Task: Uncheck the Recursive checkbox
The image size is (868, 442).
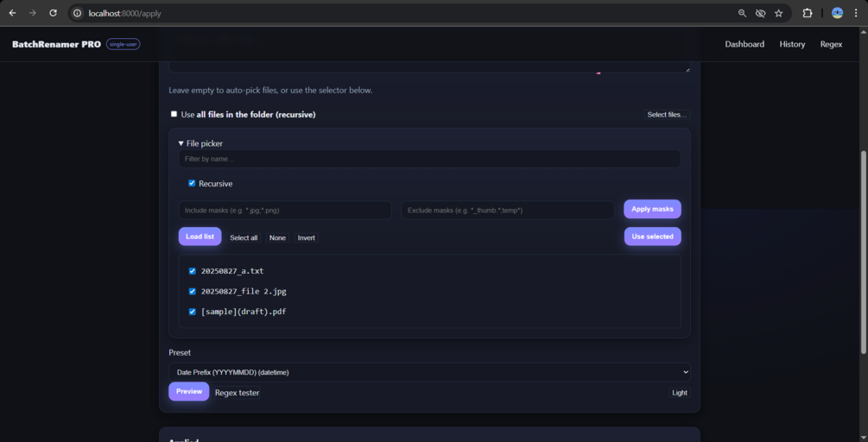Action: pyautogui.click(x=192, y=183)
